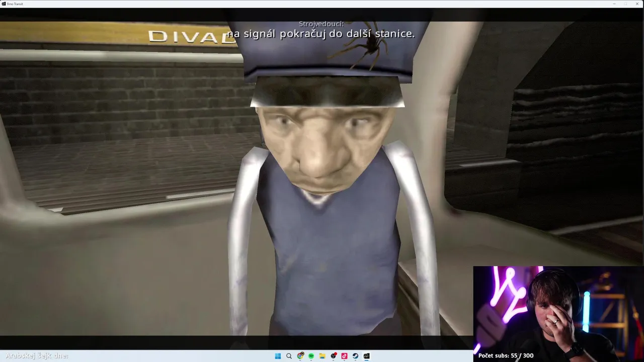644x362 pixels.
Task: Select the active Brno Transit taskbar icon
Action: click(366, 356)
